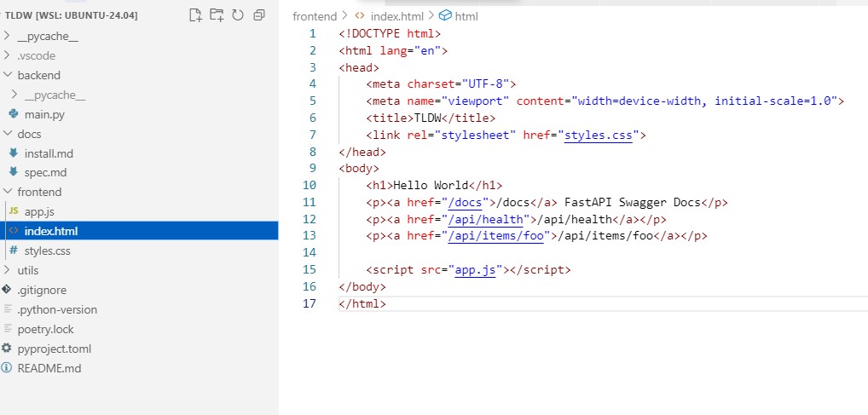
Task: Click the viewport meta name value
Action: (x=475, y=101)
